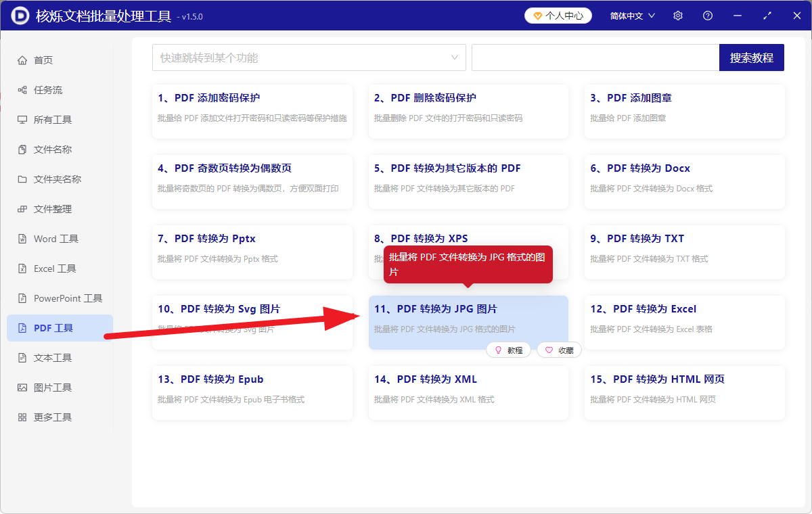This screenshot has width=812, height=514.
Task: Open the Word 工具 section in sidebar
Action: click(x=57, y=238)
